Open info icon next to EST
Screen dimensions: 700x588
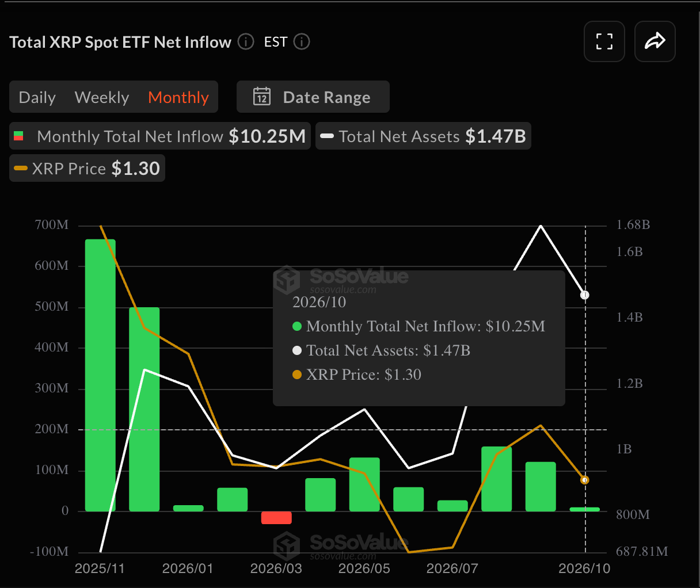point(302,42)
